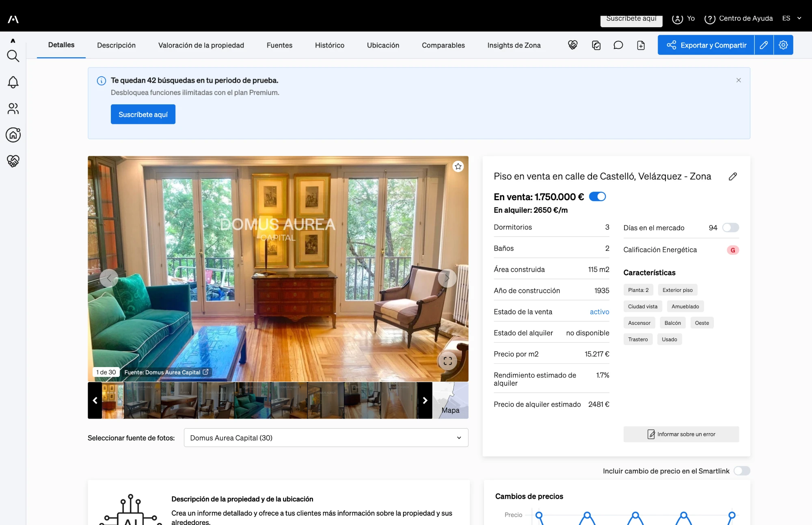Switch to the Descripción tab
The image size is (812, 525).
point(116,45)
